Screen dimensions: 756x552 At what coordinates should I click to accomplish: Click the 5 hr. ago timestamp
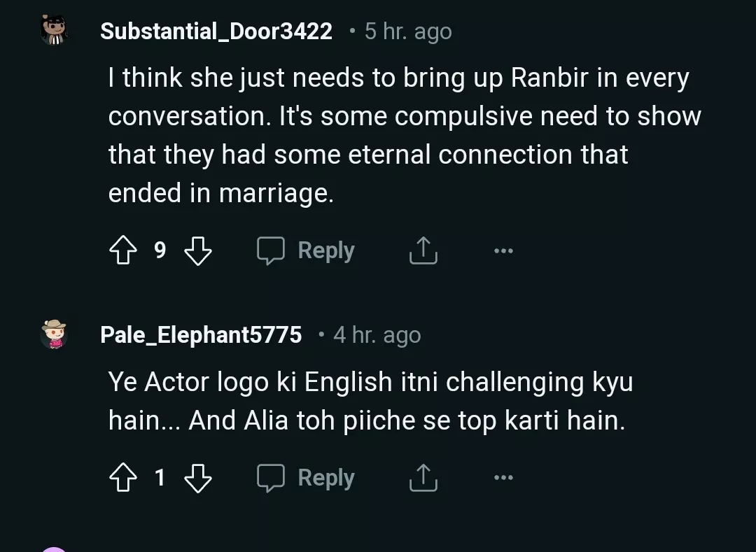pyautogui.click(x=408, y=31)
